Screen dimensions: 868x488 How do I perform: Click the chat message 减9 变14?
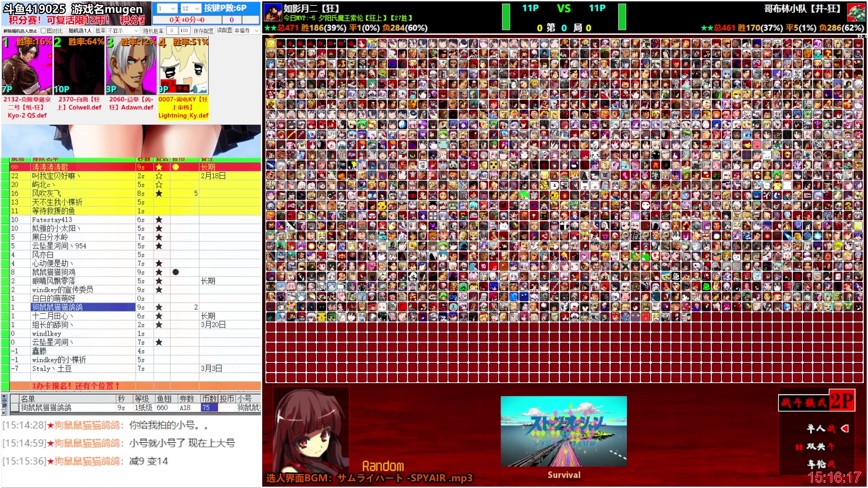click(149, 461)
